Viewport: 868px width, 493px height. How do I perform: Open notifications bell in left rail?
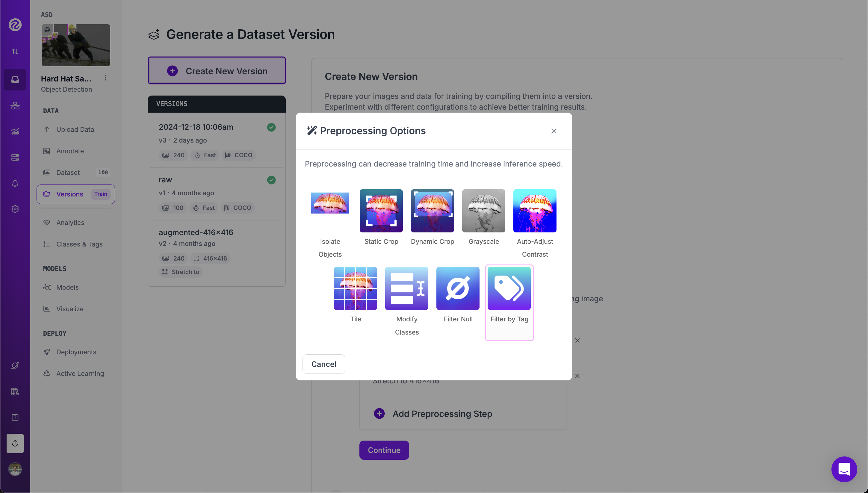pyautogui.click(x=15, y=183)
